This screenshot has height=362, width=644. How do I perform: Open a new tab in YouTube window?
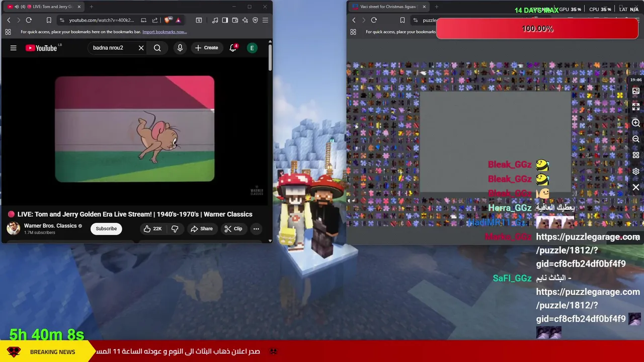[x=91, y=7]
